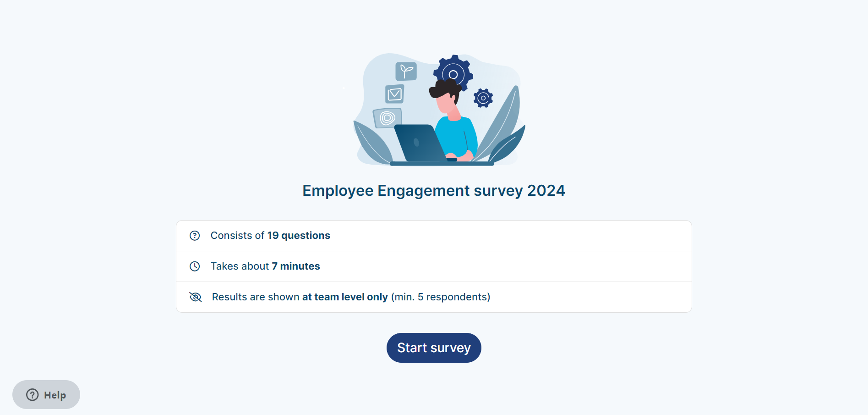Click the 'Consists of 19 questions' row
The height and width of the screenshot is (415, 868).
(x=434, y=236)
